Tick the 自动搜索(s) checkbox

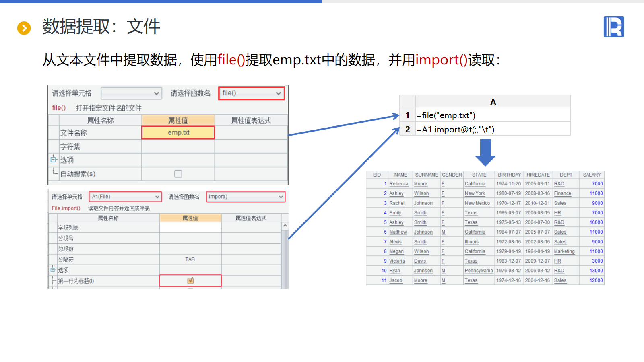point(178,174)
